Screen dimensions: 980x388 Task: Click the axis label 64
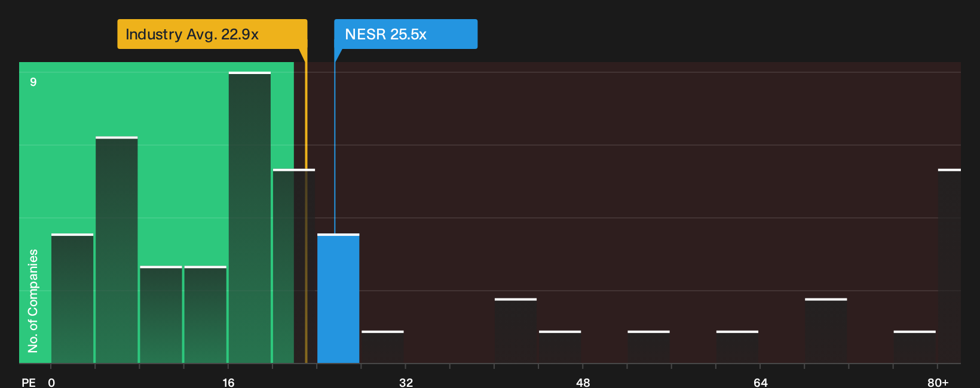pyautogui.click(x=760, y=383)
